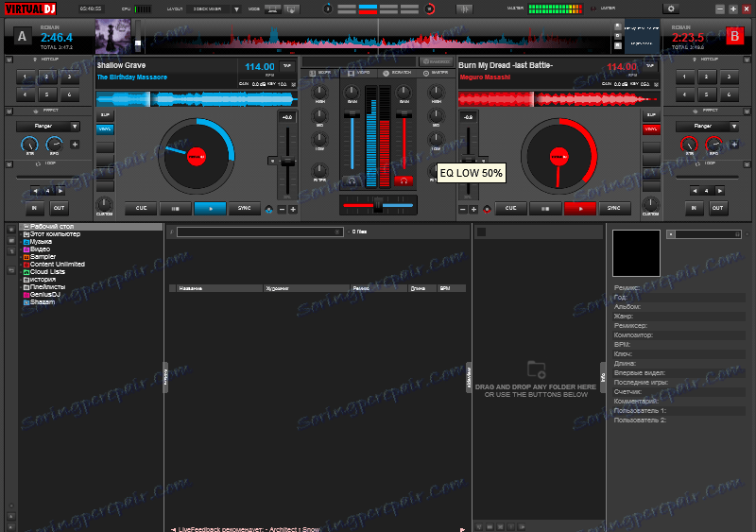Open the Cloud Lists folder icon
This screenshot has width=756, height=532.
click(x=26, y=271)
